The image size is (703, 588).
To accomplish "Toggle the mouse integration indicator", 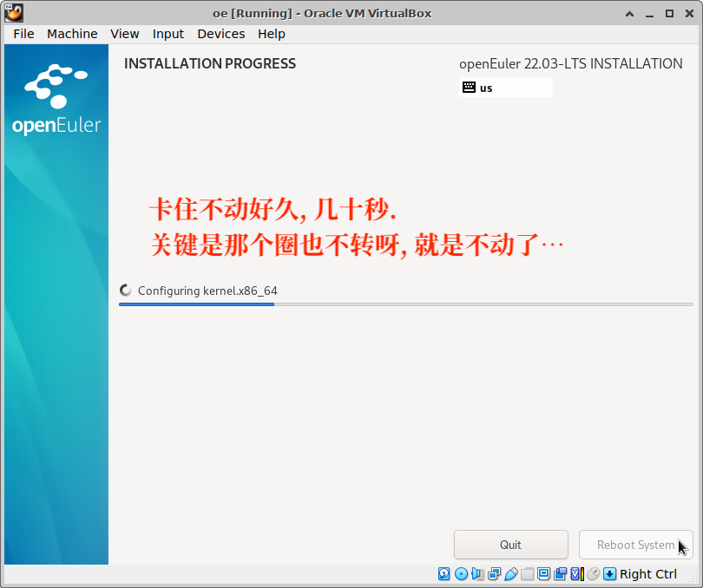I will click(594, 574).
